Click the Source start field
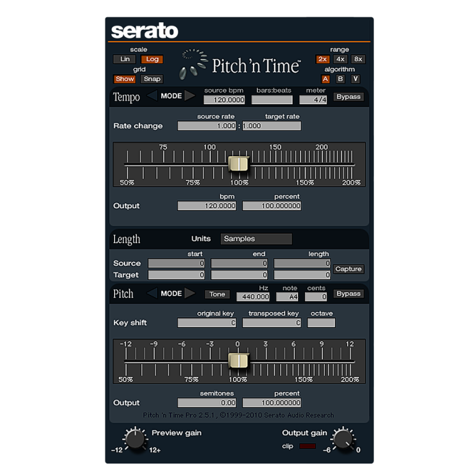The image size is (476, 476). tap(177, 263)
